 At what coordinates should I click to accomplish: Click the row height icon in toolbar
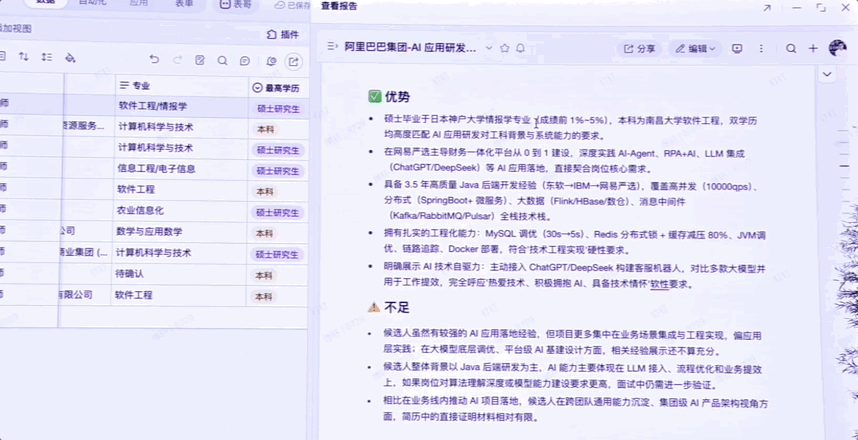[47, 57]
